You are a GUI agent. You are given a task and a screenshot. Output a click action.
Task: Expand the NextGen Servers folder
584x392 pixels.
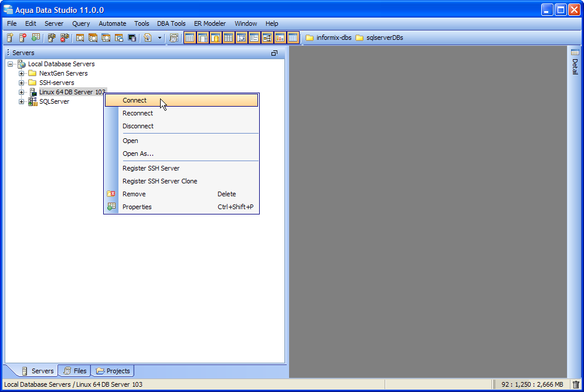(x=21, y=73)
